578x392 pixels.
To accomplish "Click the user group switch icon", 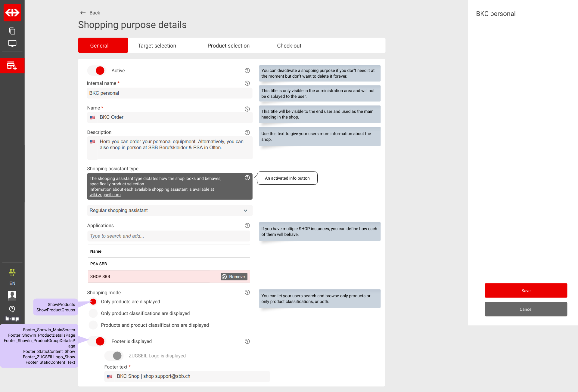I will [12, 272].
